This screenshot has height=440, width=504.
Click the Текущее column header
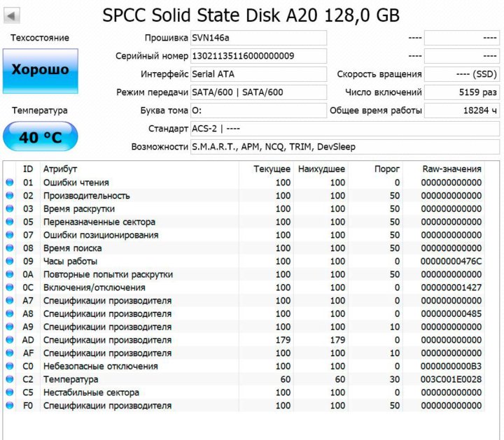(272, 169)
